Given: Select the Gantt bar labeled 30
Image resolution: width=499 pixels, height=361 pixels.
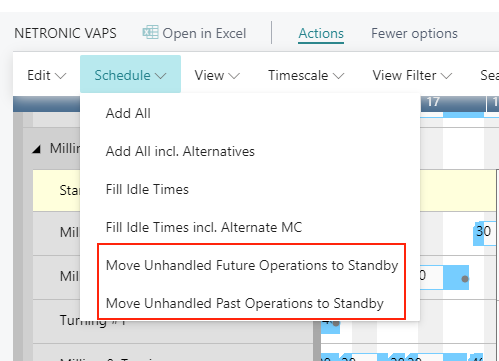Looking at the screenshot, I should [x=484, y=231].
